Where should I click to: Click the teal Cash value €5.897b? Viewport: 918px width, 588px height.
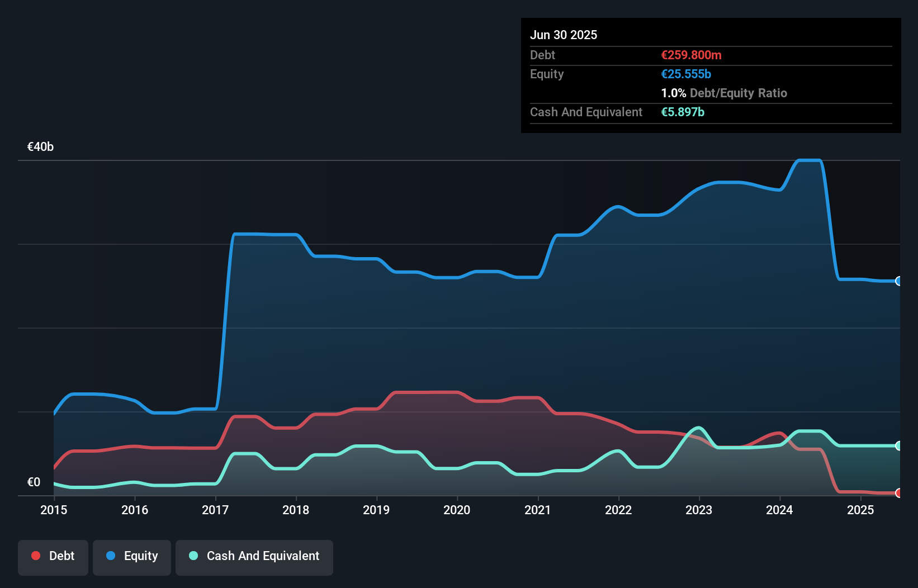pyautogui.click(x=683, y=112)
